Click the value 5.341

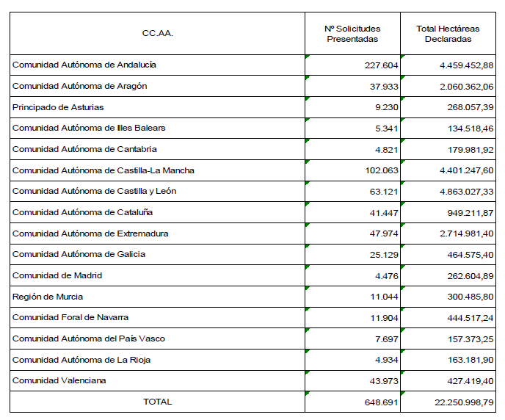387,128
